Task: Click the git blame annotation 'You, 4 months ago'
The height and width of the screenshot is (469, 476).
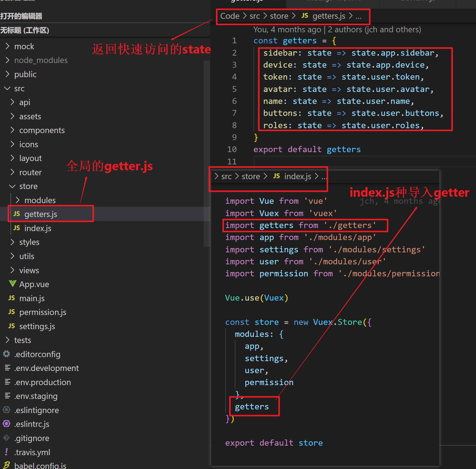Action: 287,30
